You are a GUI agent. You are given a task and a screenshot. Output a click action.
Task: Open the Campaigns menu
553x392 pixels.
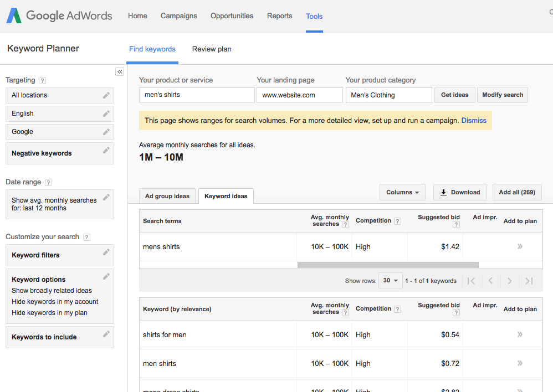(x=179, y=16)
